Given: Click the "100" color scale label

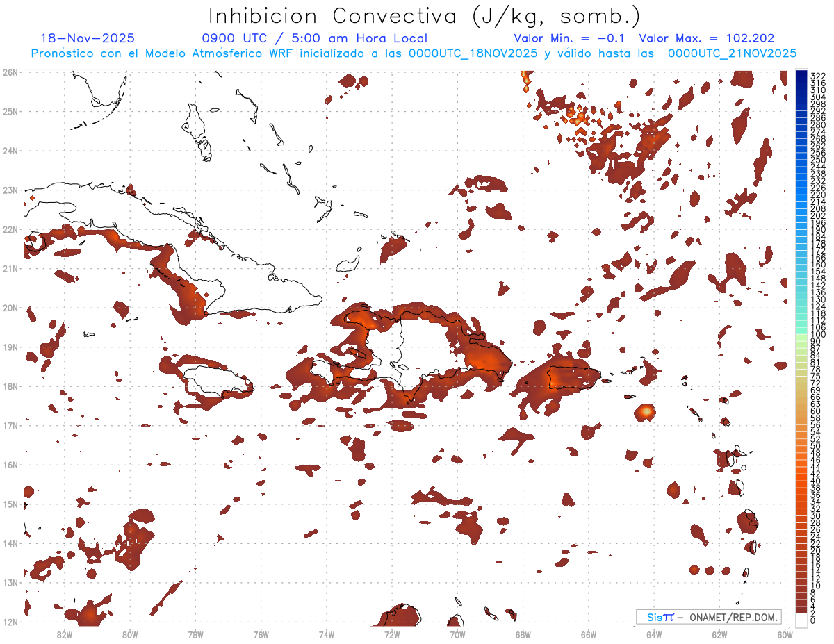Looking at the screenshot, I should [x=817, y=335].
